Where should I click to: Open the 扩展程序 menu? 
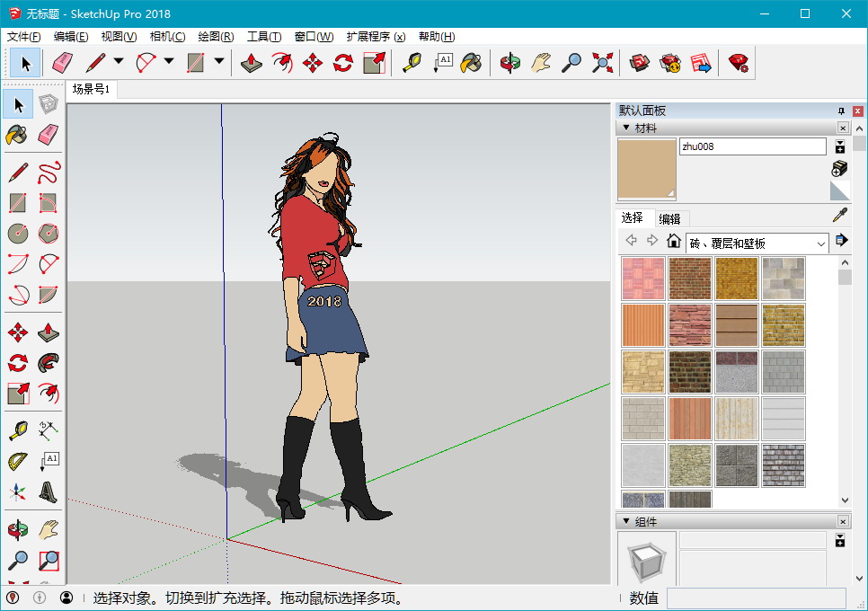376,37
